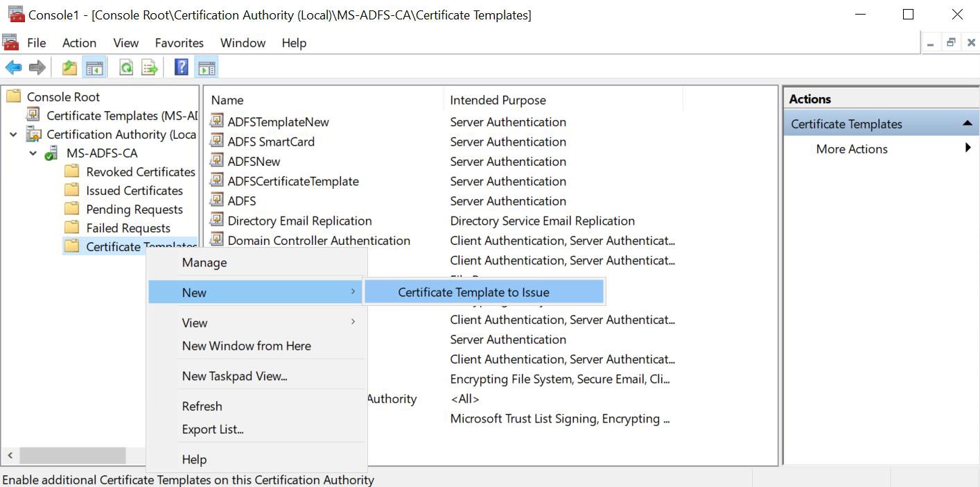Click the icon beside the ADFS template
This screenshot has height=487, width=980.
click(x=217, y=200)
